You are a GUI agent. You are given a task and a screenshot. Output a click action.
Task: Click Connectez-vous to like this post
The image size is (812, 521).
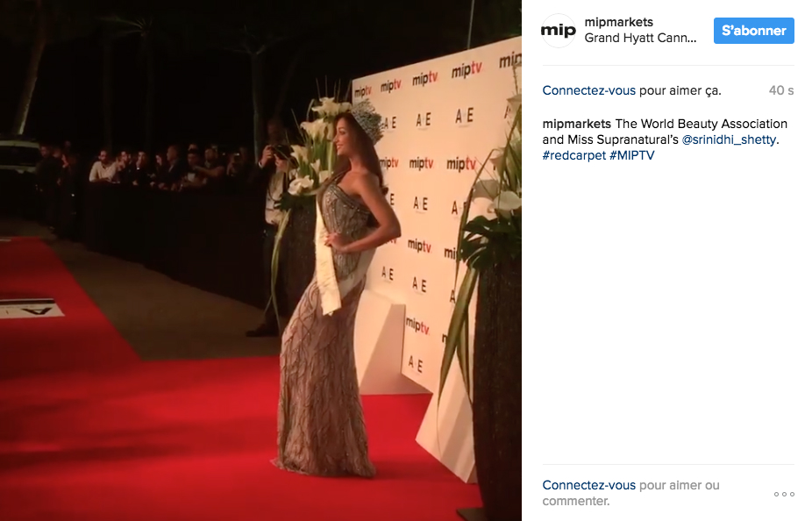[x=588, y=90]
